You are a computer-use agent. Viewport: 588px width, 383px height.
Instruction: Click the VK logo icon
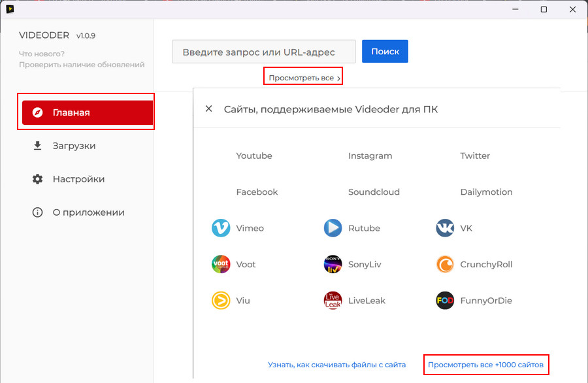(445, 228)
